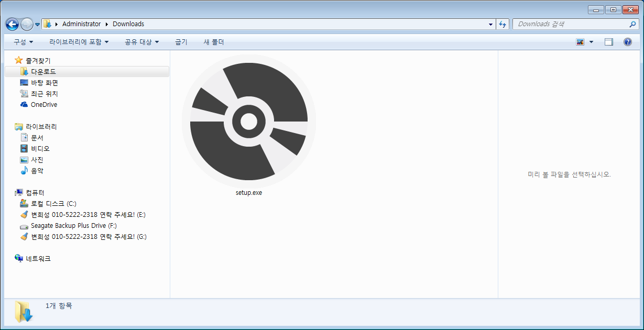Open OneDrive in the favorites list
Screen dimensions: 644x330
[x=43, y=105]
